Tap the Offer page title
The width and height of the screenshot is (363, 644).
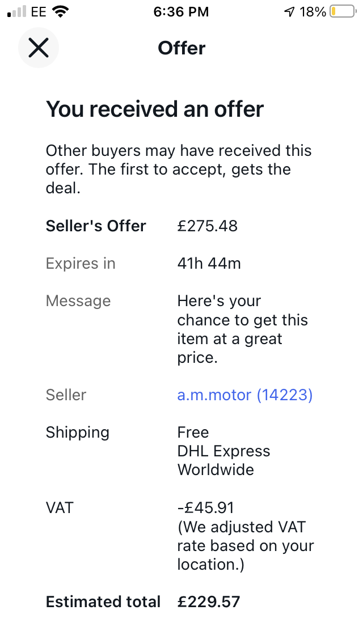click(x=181, y=48)
